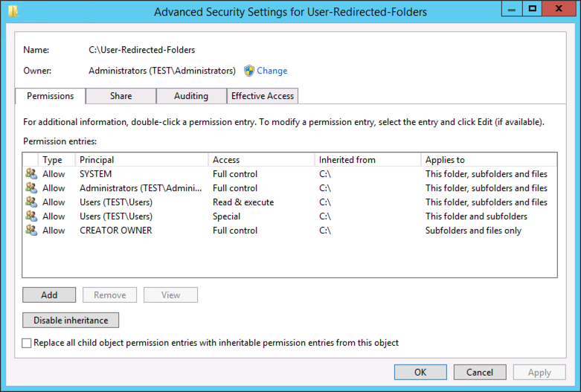Click the View button
The image size is (581, 392).
170,295
